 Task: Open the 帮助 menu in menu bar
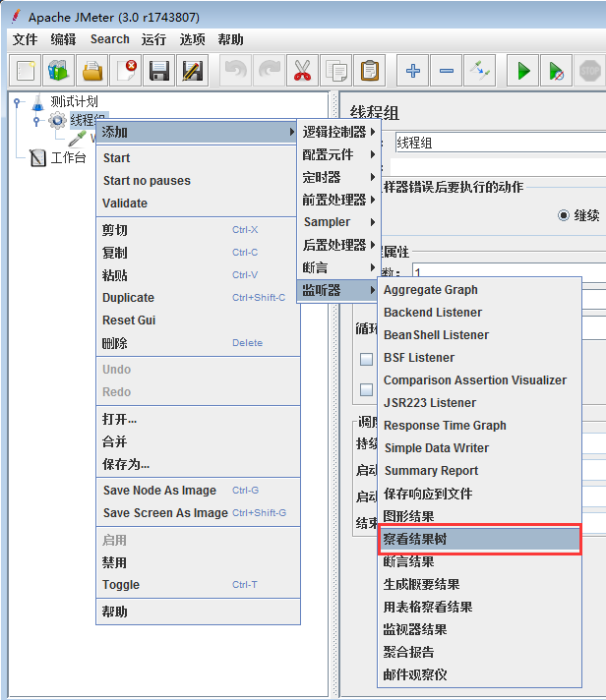click(230, 39)
